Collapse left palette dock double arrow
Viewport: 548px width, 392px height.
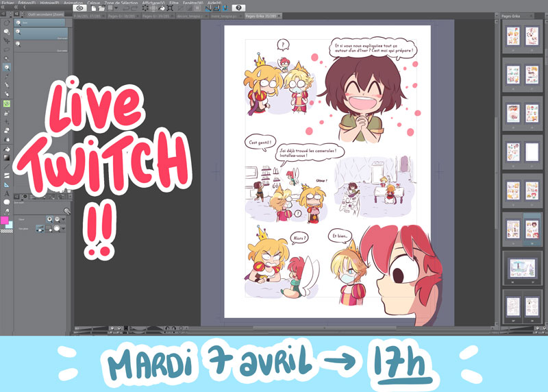pos(3,7)
